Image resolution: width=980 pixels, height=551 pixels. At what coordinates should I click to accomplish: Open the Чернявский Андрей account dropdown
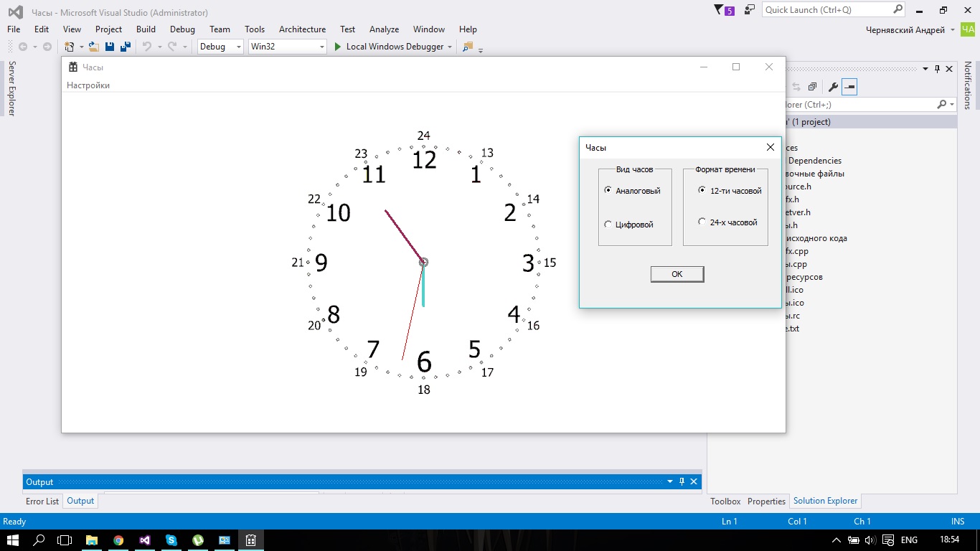pos(911,29)
